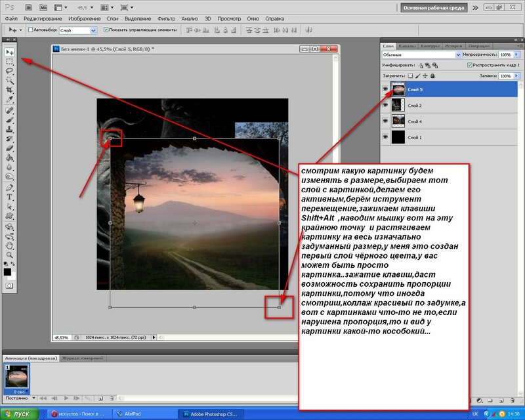Select the Type tool

(9, 197)
